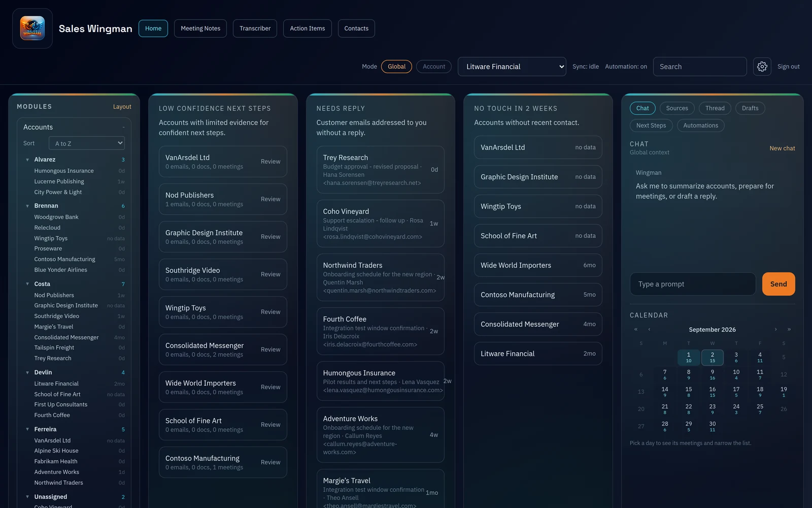Open Wide World Importers no-touch card

click(x=538, y=265)
